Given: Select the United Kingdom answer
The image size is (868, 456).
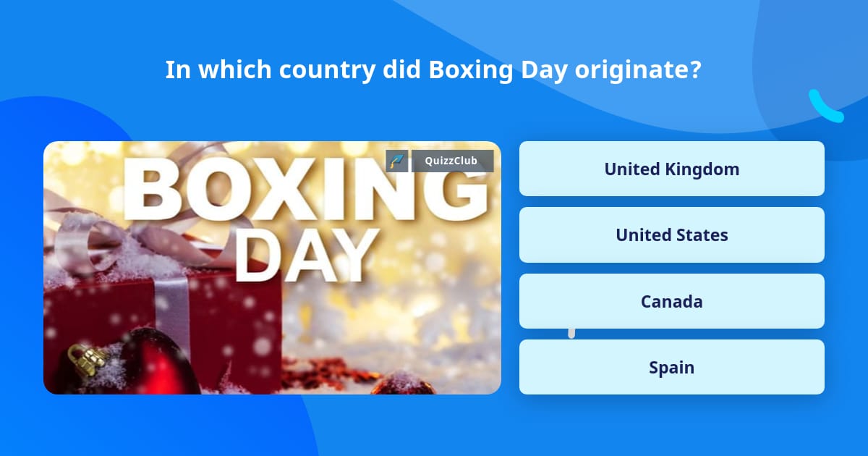Looking at the screenshot, I should (x=671, y=169).
